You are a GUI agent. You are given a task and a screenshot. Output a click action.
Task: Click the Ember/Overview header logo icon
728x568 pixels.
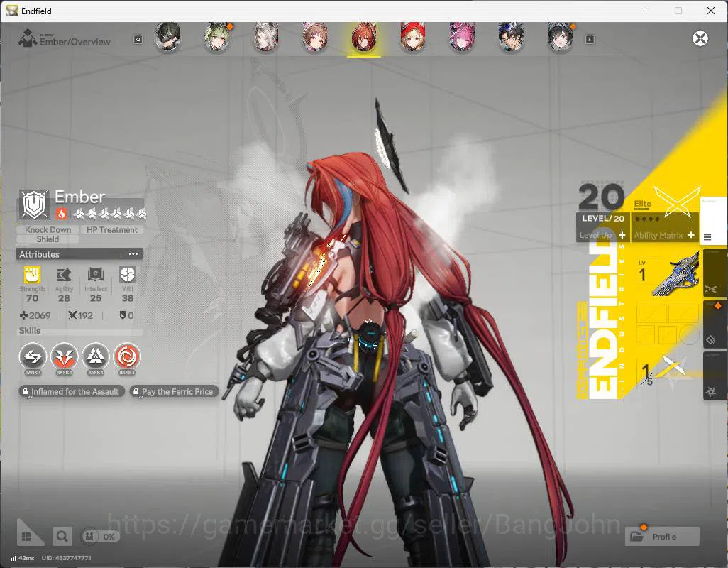pyautogui.click(x=28, y=38)
